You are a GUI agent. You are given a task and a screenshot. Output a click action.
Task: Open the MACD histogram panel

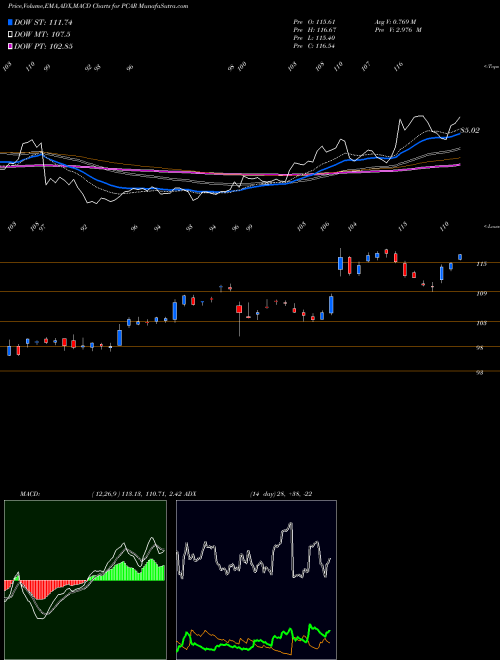[x=85, y=580]
